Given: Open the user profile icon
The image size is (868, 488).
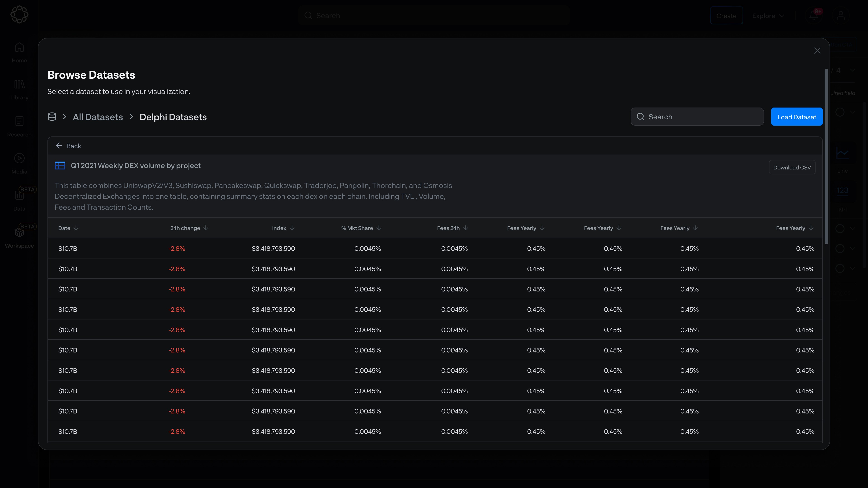Looking at the screenshot, I should pos(841,16).
